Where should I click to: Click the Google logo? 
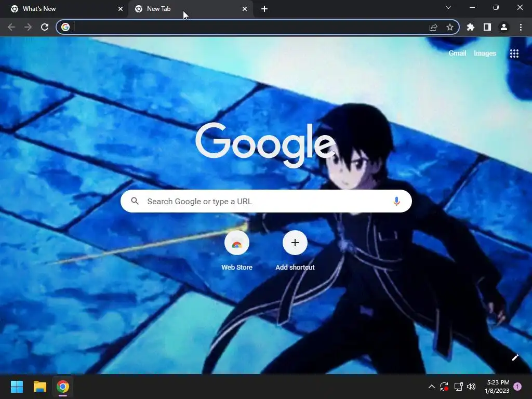pos(265,145)
